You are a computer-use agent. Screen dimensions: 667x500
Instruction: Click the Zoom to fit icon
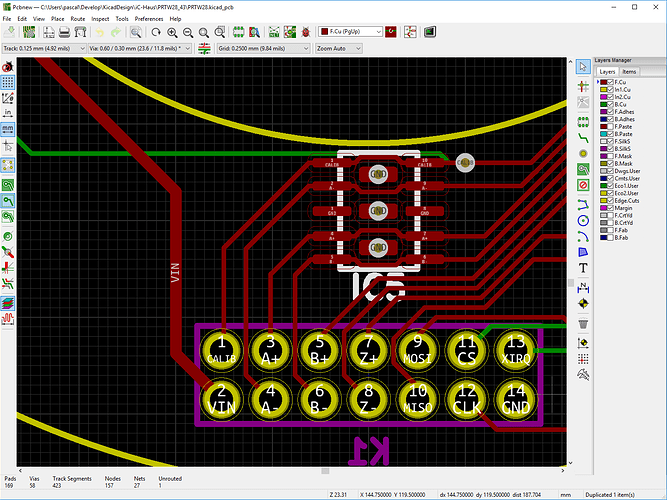coord(204,32)
